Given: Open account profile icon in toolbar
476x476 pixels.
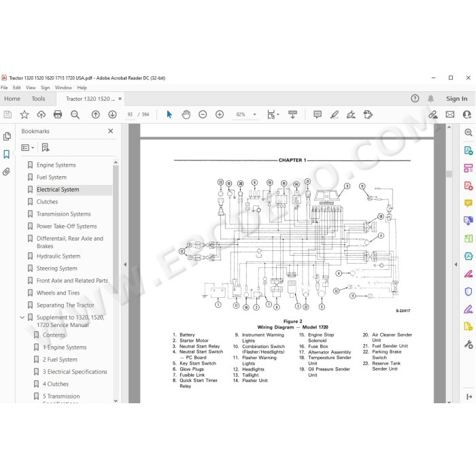Looking at the screenshot, I should 467,114.
